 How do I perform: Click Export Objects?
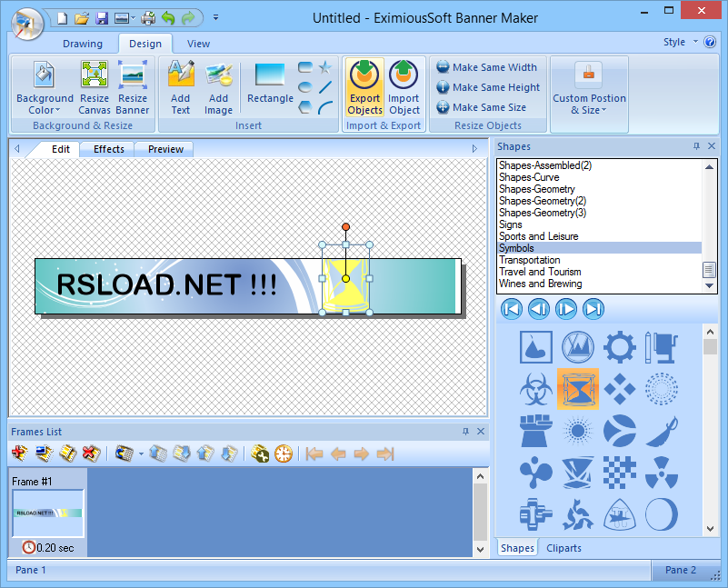point(365,88)
